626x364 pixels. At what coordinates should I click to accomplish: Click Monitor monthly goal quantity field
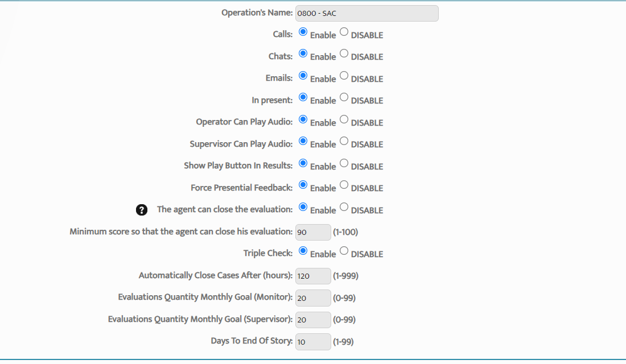coord(313,297)
